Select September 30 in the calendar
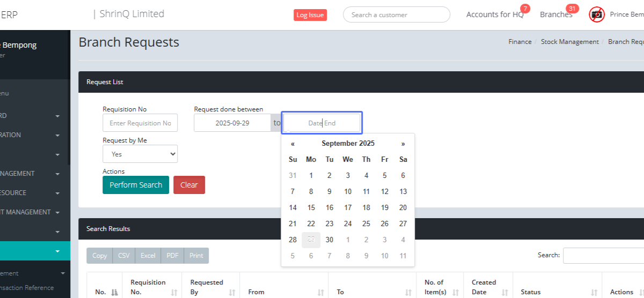 click(x=330, y=240)
